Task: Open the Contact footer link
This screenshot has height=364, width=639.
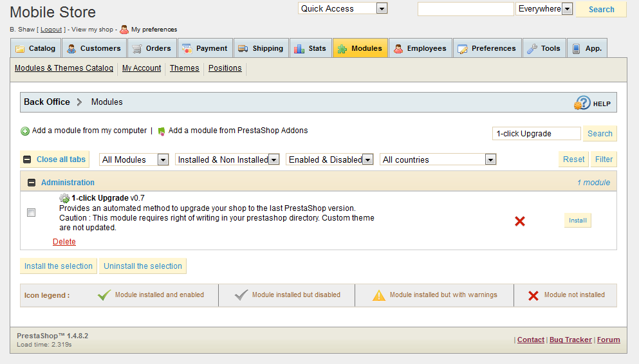Action: point(531,340)
